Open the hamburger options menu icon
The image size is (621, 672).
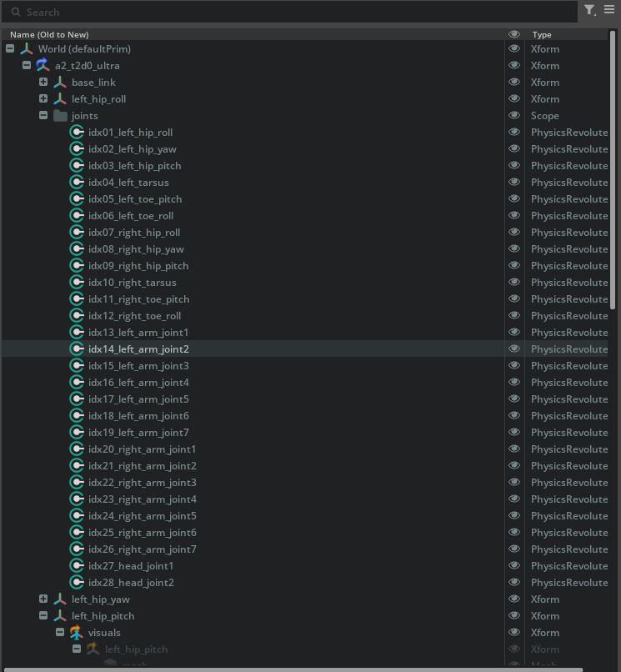[609, 10]
